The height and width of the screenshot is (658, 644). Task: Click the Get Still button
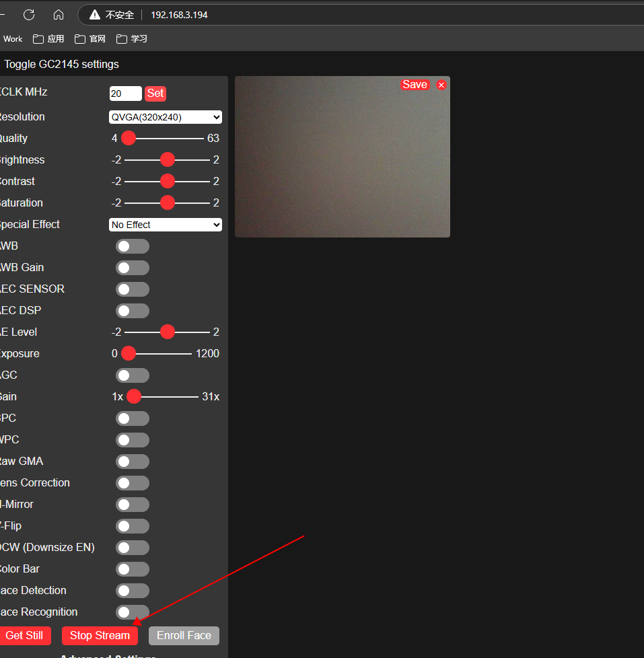[x=24, y=636]
